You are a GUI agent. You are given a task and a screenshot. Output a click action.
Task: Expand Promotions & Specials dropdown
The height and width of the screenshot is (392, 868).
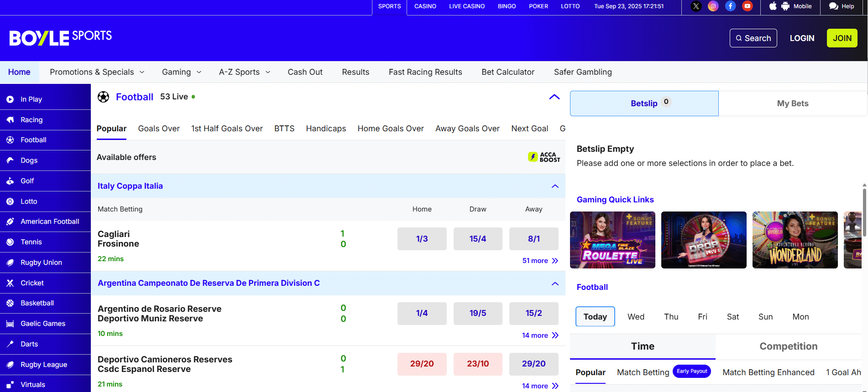click(x=97, y=72)
